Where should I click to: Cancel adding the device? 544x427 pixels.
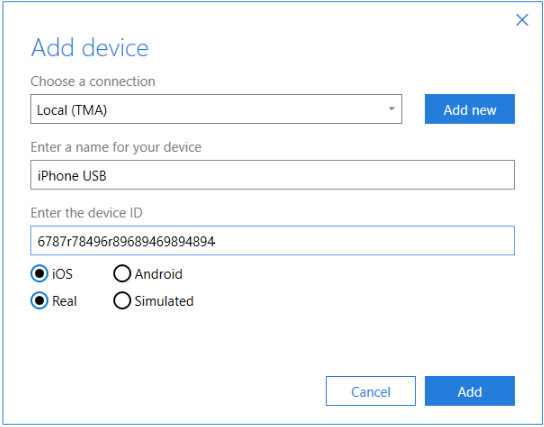371,391
